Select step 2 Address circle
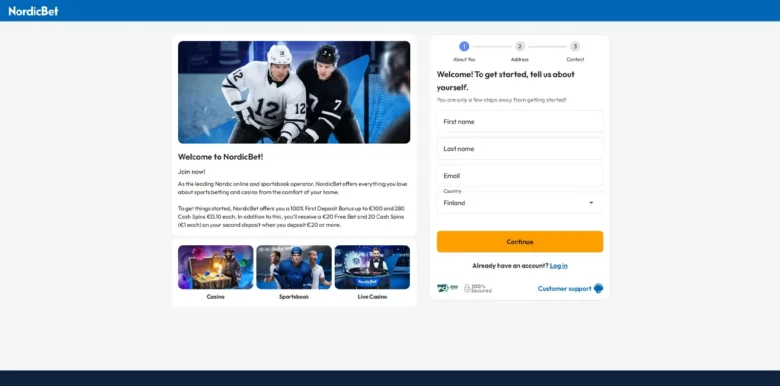This screenshot has width=780, height=386. click(x=520, y=47)
